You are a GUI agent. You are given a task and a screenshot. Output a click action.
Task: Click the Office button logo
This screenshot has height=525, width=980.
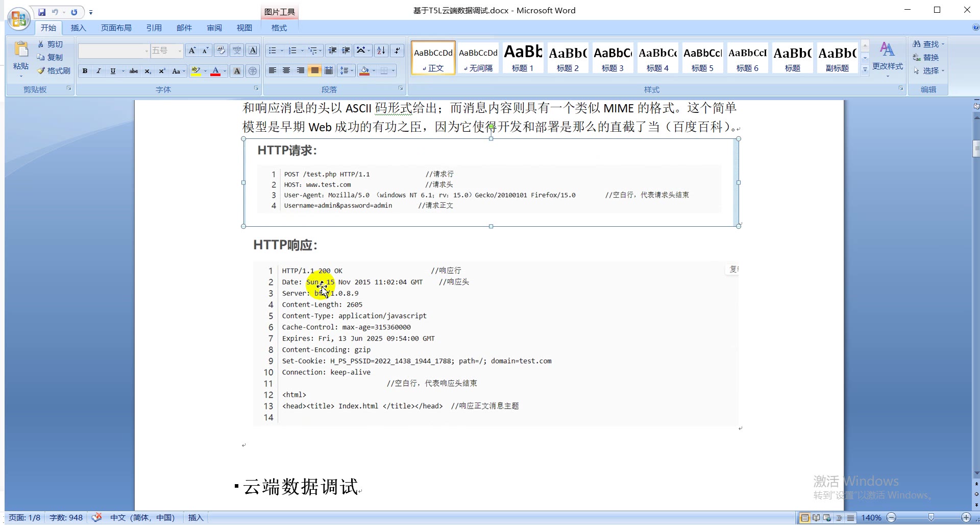pyautogui.click(x=19, y=19)
